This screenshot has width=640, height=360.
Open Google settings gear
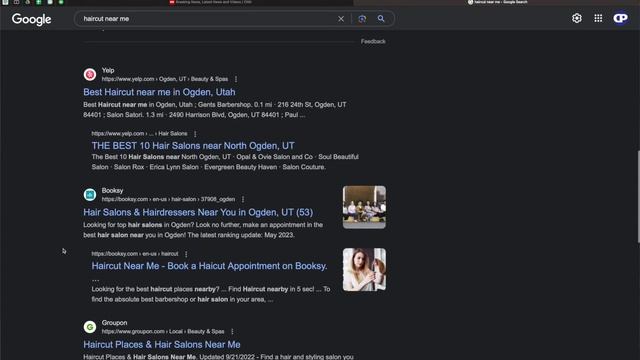(577, 18)
